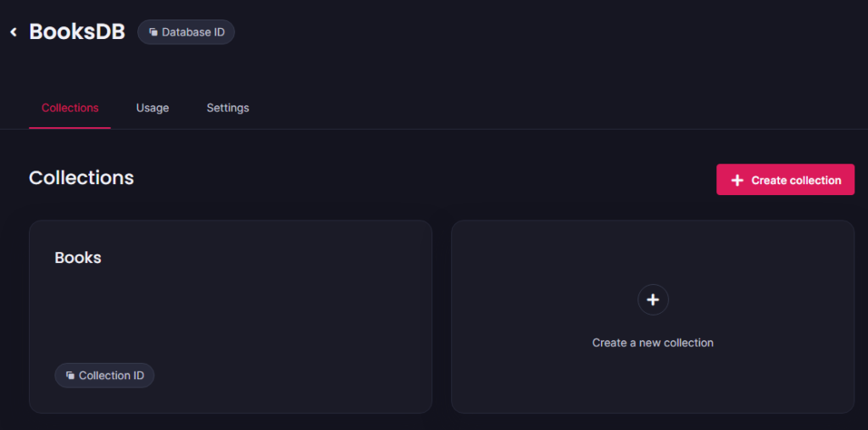Open the Settings tab
This screenshot has height=430, width=868.
228,108
